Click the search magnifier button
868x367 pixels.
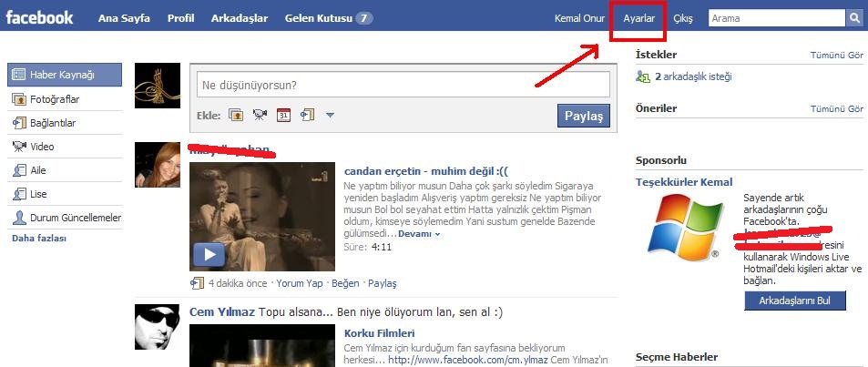(x=853, y=18)
